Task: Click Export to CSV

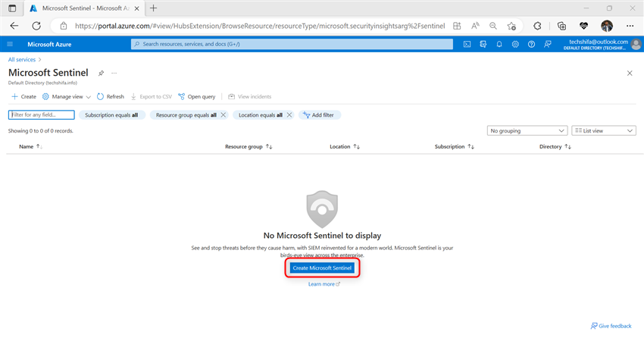Action: (151, 96)
